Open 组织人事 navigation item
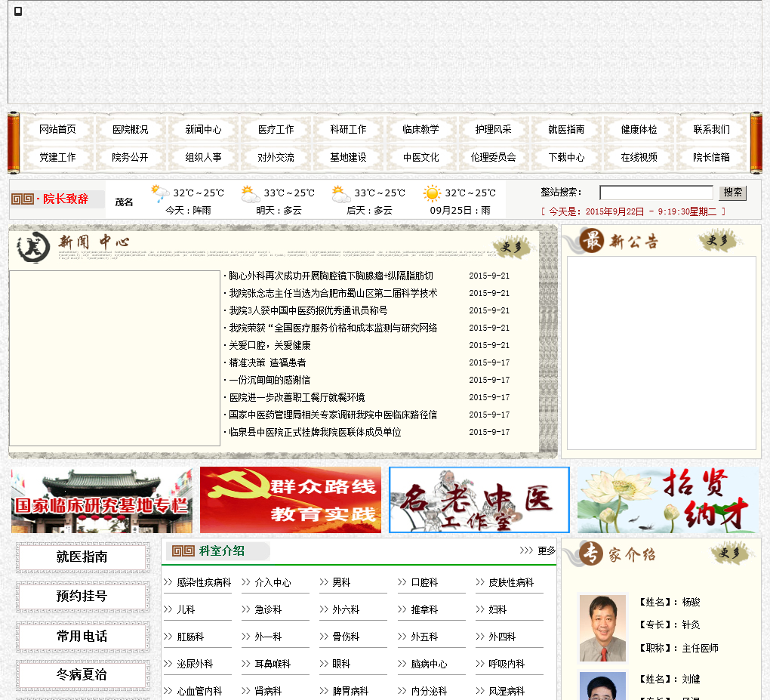 (203, 157)
